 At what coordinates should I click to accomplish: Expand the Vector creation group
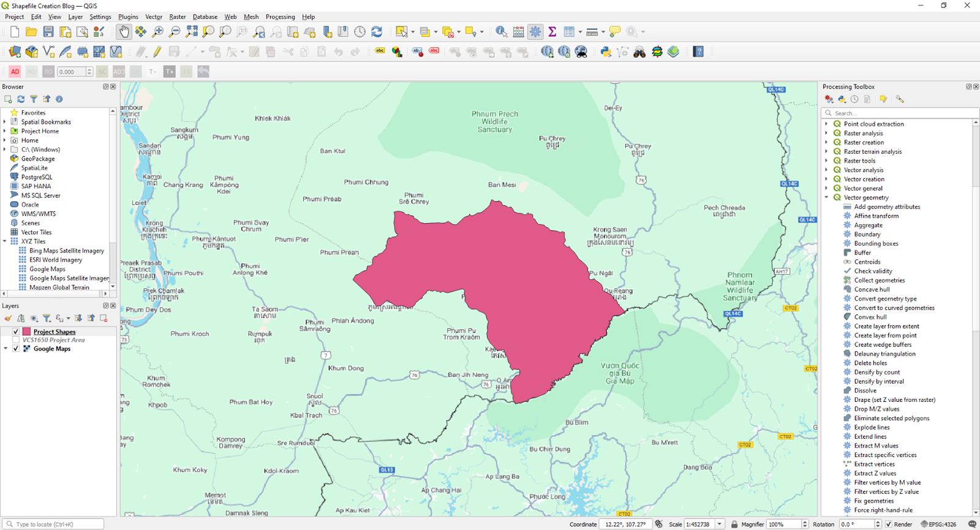(x=826, y=179)
